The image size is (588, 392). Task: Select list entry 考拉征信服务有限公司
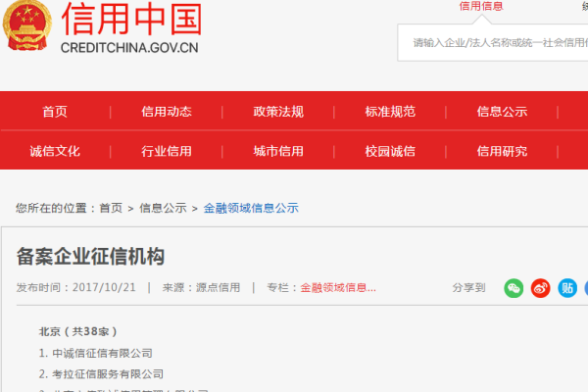[108, 374]
